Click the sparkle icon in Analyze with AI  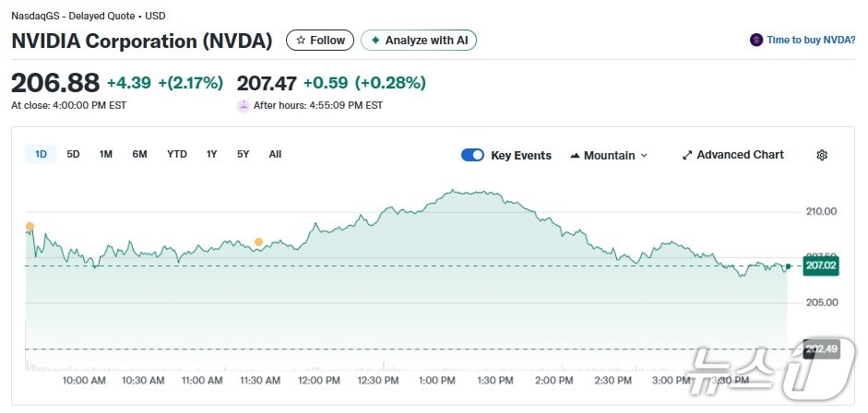tap(375, 41)
